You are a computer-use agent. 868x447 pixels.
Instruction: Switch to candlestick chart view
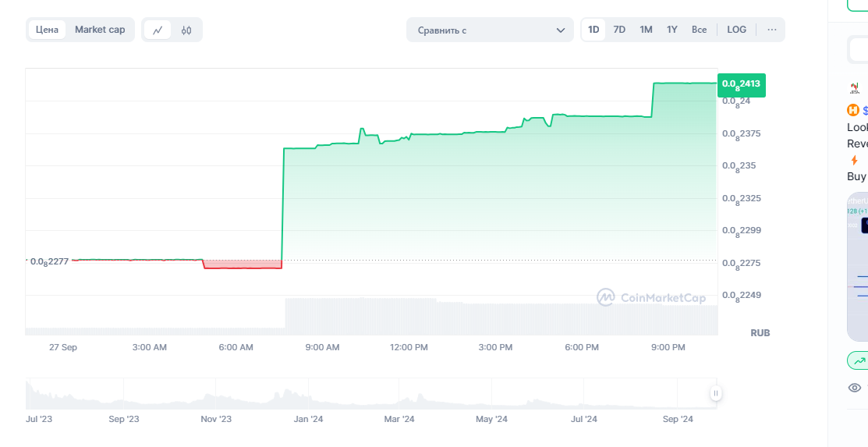click(x=186, y=30)
